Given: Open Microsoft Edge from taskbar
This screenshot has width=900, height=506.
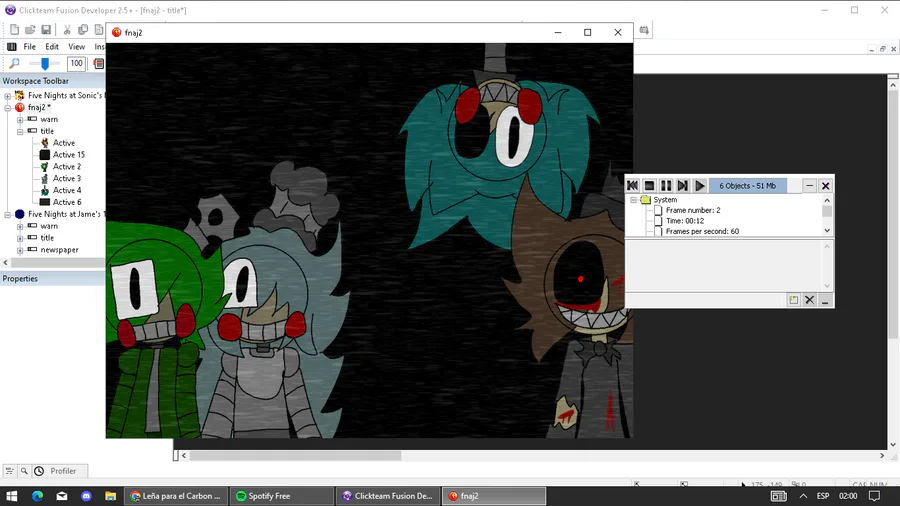Looking at the screenshot, I should pos(37,496).
